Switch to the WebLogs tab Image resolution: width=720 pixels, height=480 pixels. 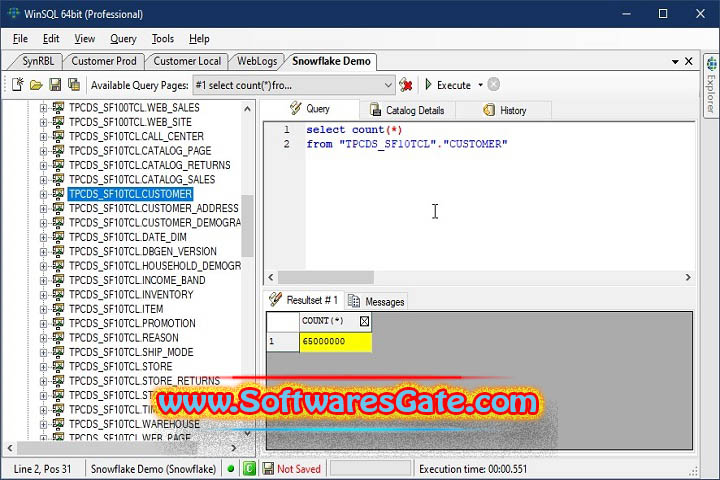pos(257,61)
